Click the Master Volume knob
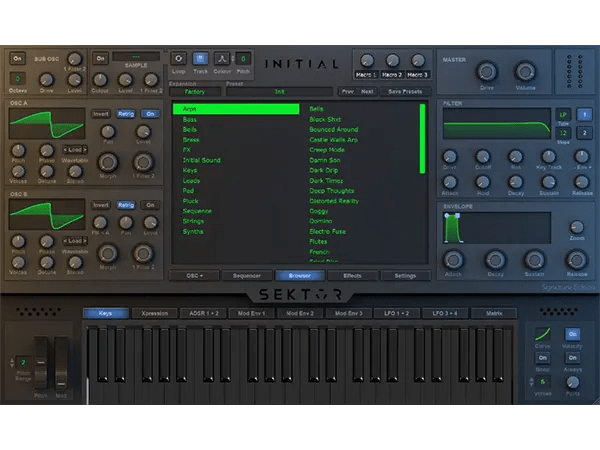Screen dimensions: 600x450 [525, 72]
